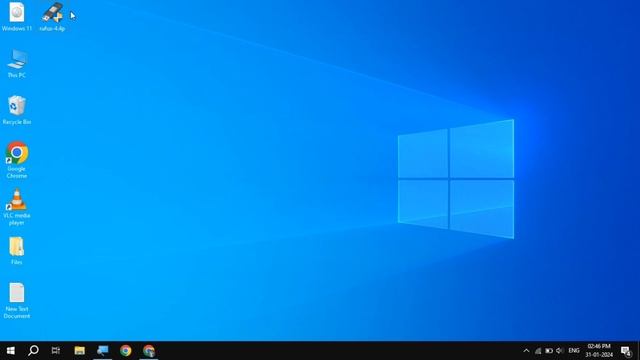Click the Show desktop strip at taskbar edge

[x=638, y=351]
